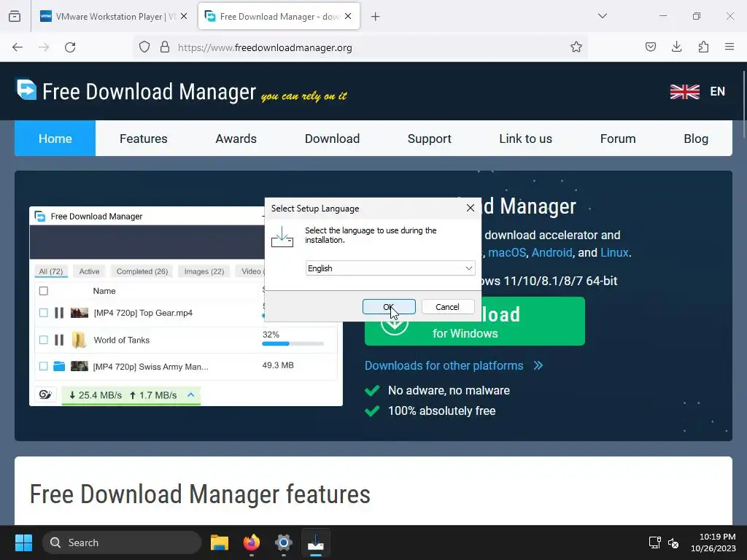Tick the World of Tanks checkbox
Screen dimensions: 747x560
tap(43, 340)
